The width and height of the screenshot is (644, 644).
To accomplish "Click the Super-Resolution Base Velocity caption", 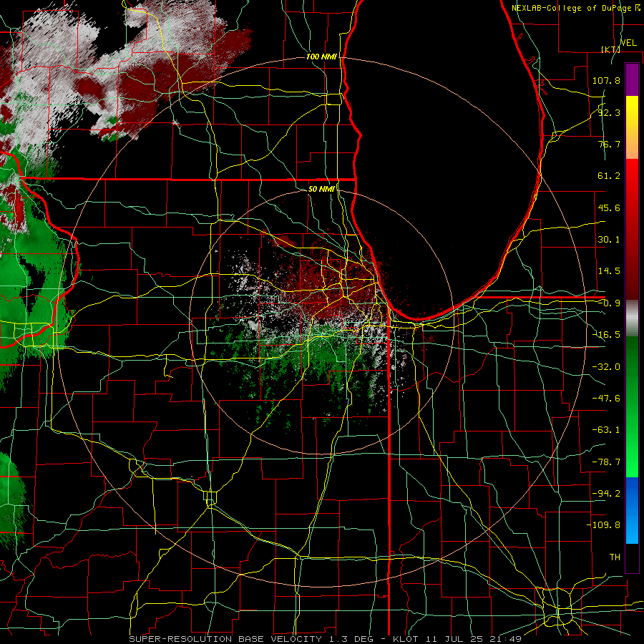I will coord(325,639).
